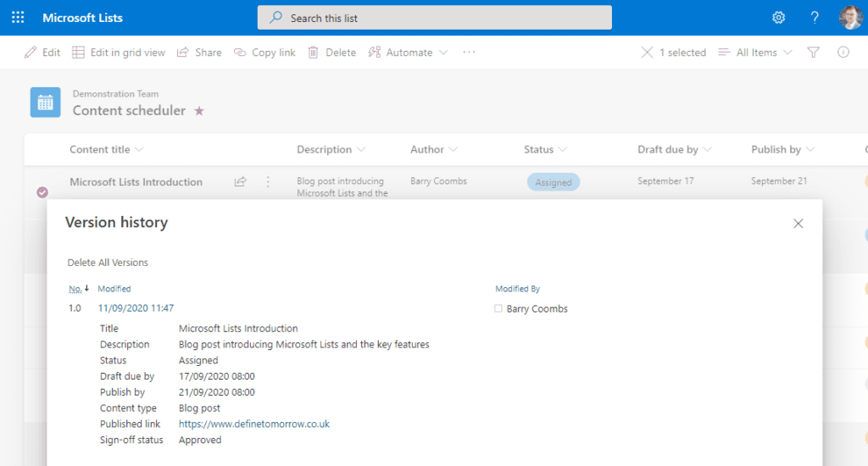Click the Delete trash command
Image resolution: width=868 pixels, height=466 pixels.
tap(332, 53)
